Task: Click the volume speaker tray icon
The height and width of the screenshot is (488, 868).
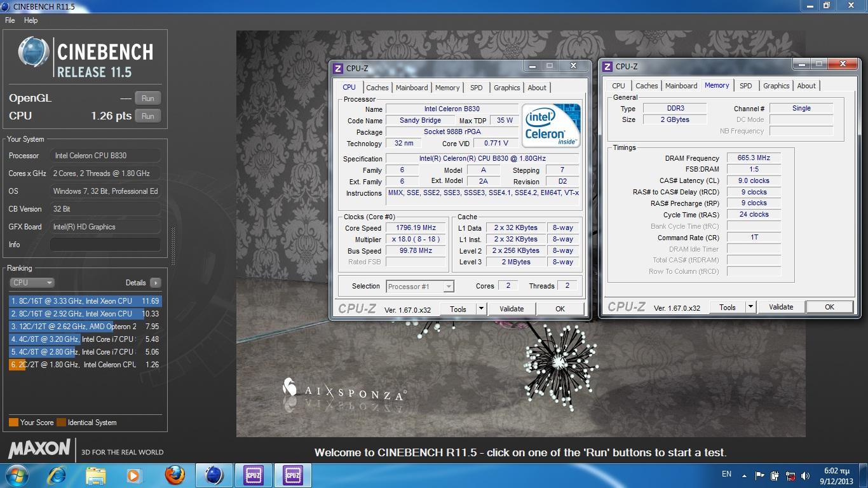Action: tap(804, 475)
